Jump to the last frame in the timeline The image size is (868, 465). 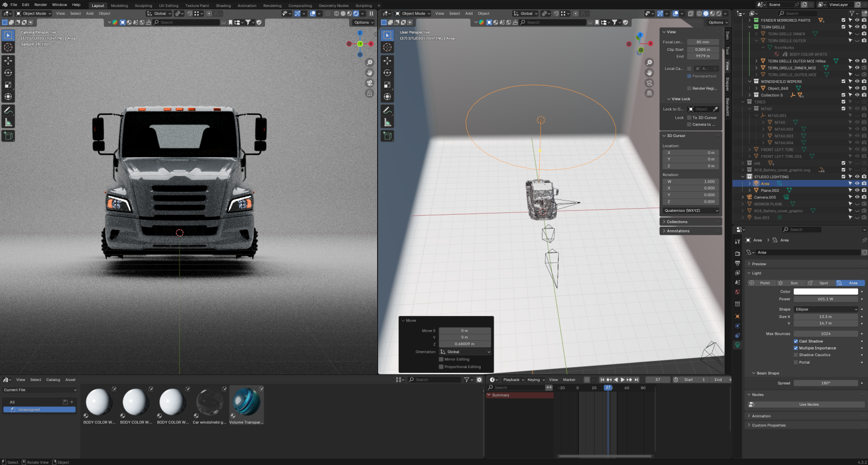point(636,380)
